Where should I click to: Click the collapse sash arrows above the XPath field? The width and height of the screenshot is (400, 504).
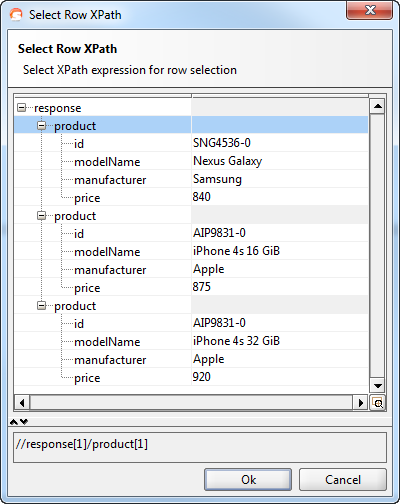point(19,422)
